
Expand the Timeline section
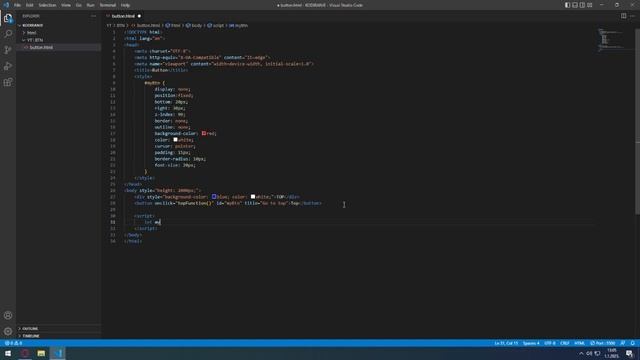(31, 336)
